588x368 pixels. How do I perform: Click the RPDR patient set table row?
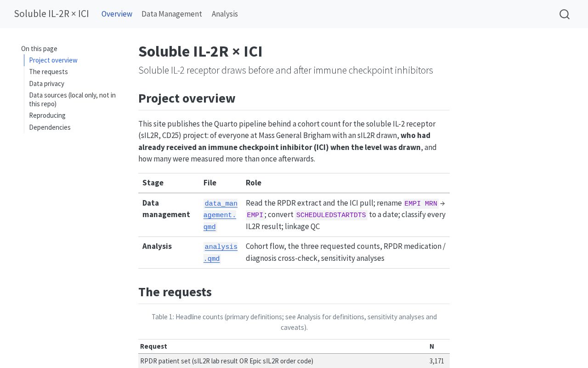(294, 361)
